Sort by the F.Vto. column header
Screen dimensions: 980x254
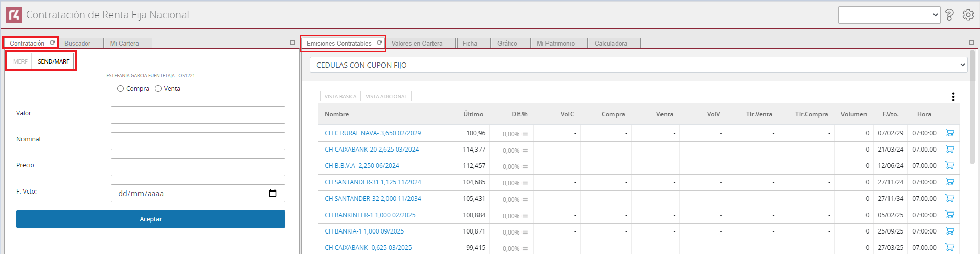pos(891,114)
